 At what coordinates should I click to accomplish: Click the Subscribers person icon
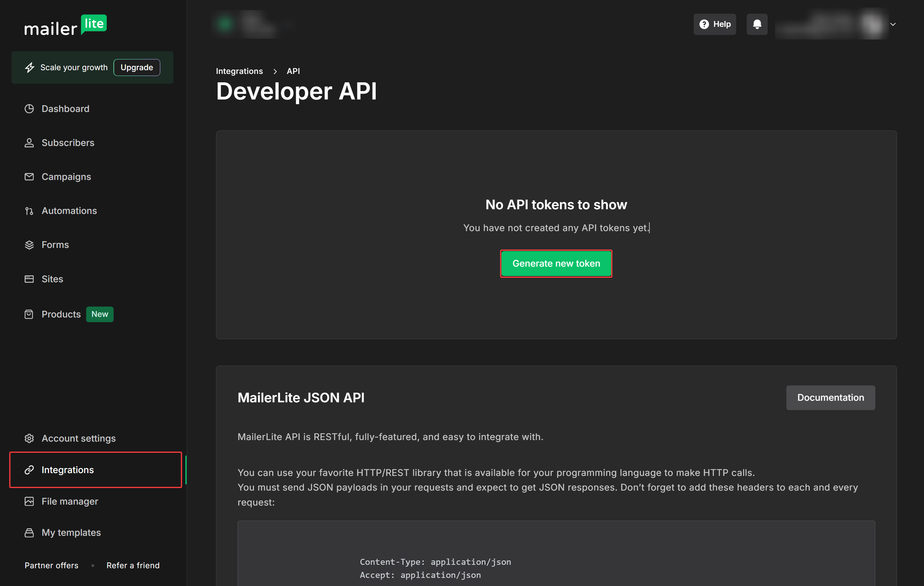tap(29, 143)
